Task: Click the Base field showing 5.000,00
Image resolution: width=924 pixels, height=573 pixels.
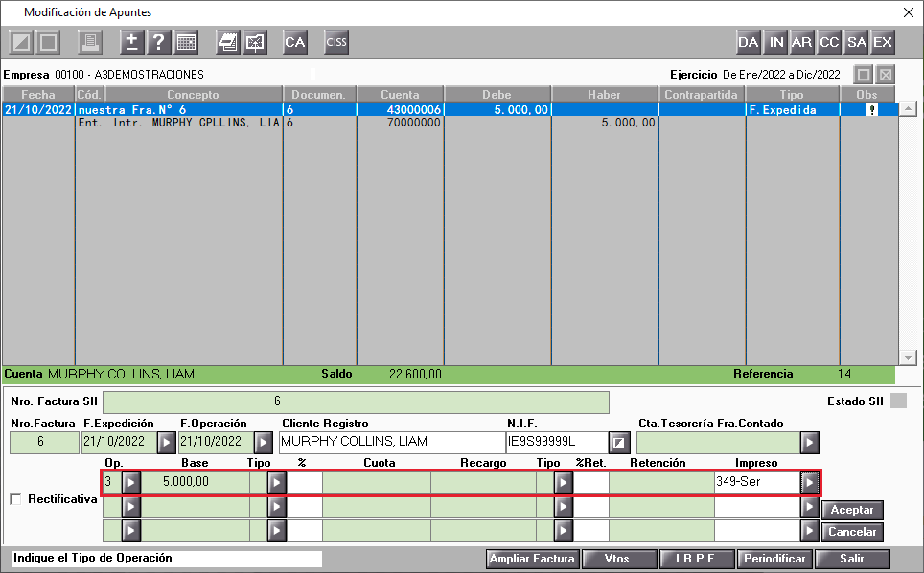Action: tap(195, 483)
